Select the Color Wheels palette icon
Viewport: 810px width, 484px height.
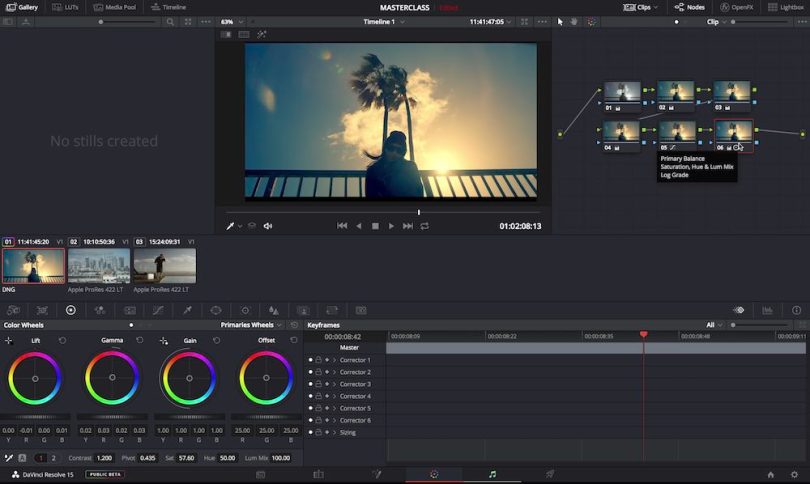click(70, 310)
